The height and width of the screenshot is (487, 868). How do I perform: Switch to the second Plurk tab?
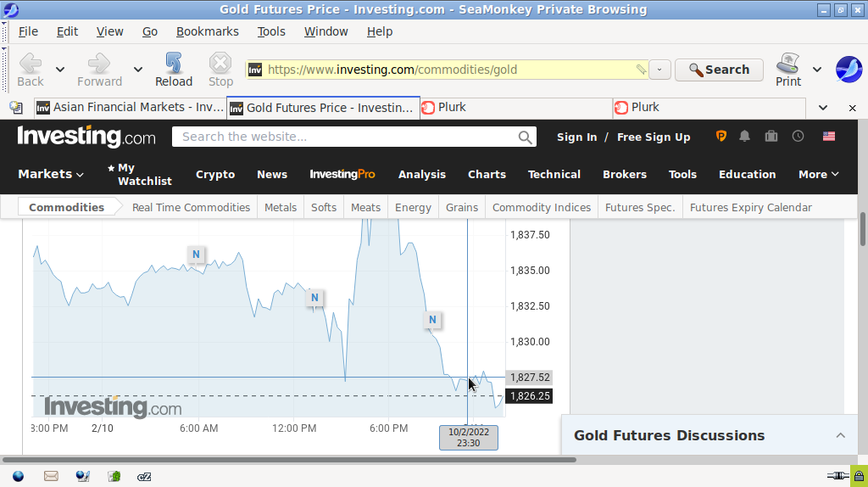(x=709, y=108)
